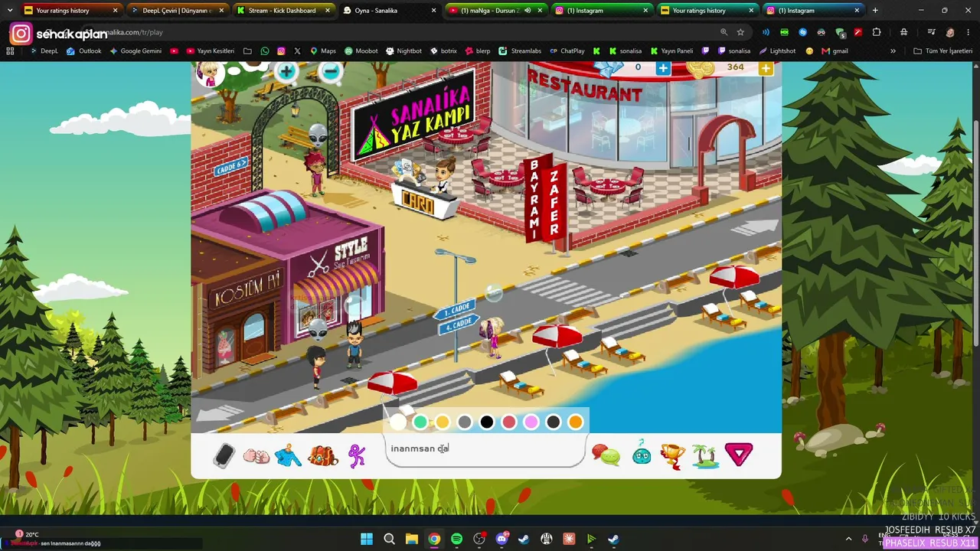
Task: Open the Google Gemini bookmark
Action: click(x=135, y=51)
